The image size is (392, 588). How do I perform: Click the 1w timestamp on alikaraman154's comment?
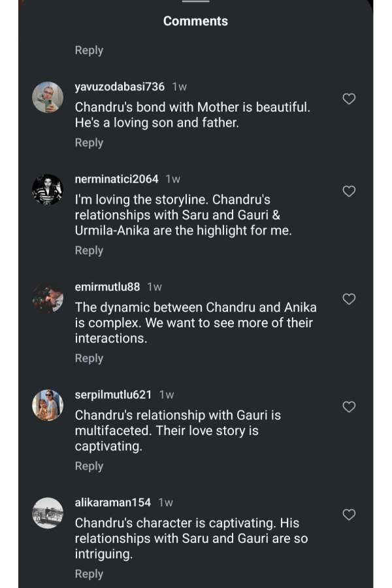click(165, 501)
